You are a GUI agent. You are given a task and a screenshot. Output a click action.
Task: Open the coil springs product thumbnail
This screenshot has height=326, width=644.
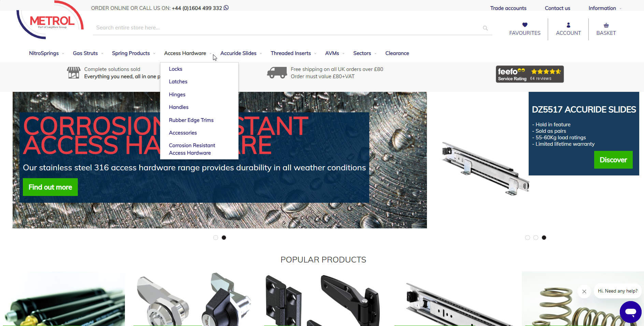click(x=583, y=299)
